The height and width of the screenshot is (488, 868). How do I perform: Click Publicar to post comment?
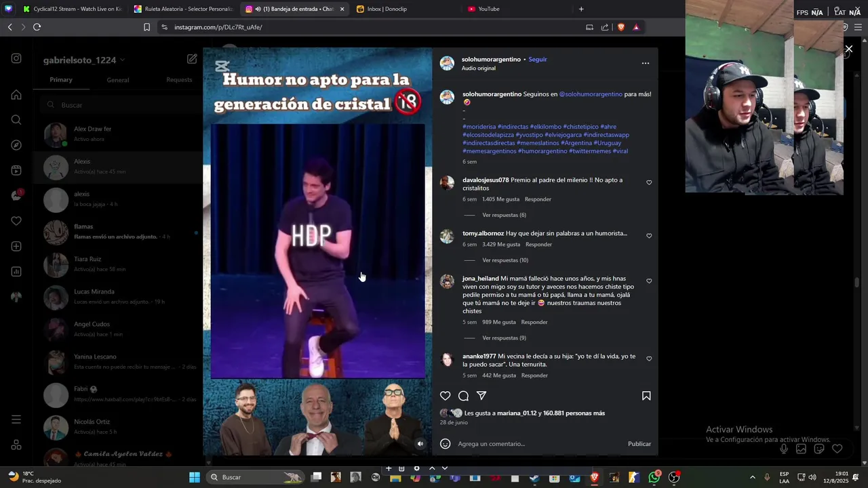click(639, 444)
